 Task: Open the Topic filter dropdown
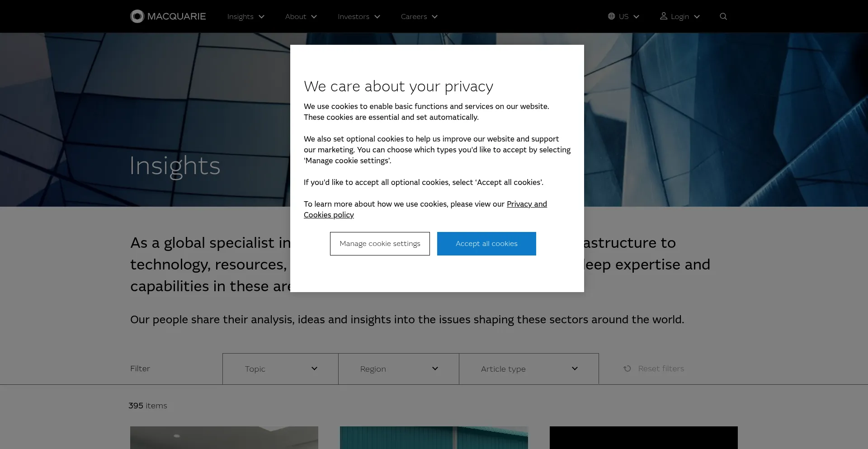click(280, 369)
